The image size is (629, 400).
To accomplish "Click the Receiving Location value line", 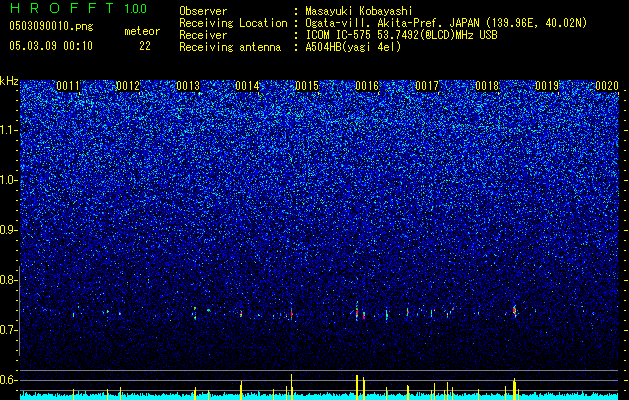I will click(446, 23).
